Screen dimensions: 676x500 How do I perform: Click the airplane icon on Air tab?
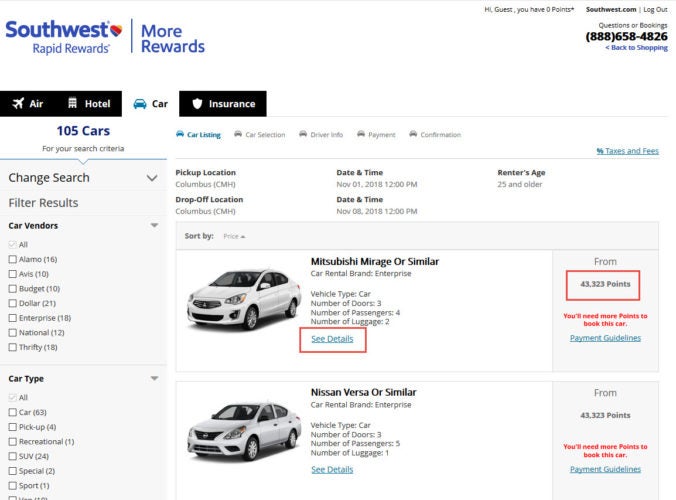19,103
